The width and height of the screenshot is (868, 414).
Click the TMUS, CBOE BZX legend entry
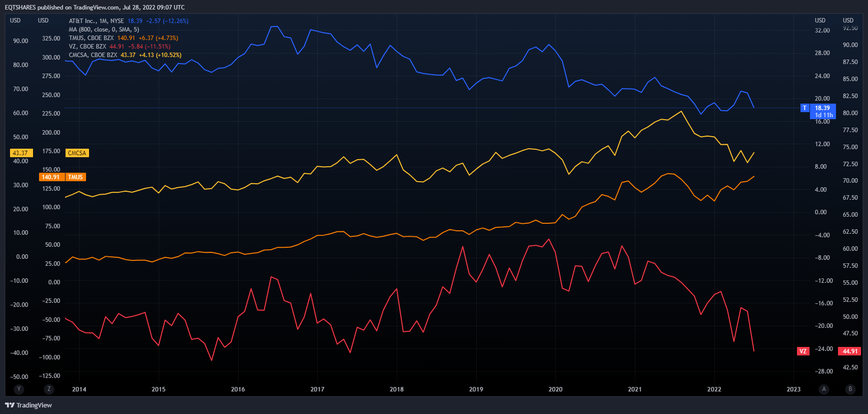click(91, 38)
